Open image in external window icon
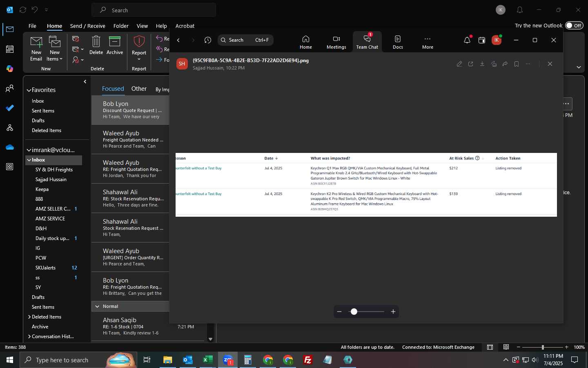588x368 pixels. click(x=471, y=64)
